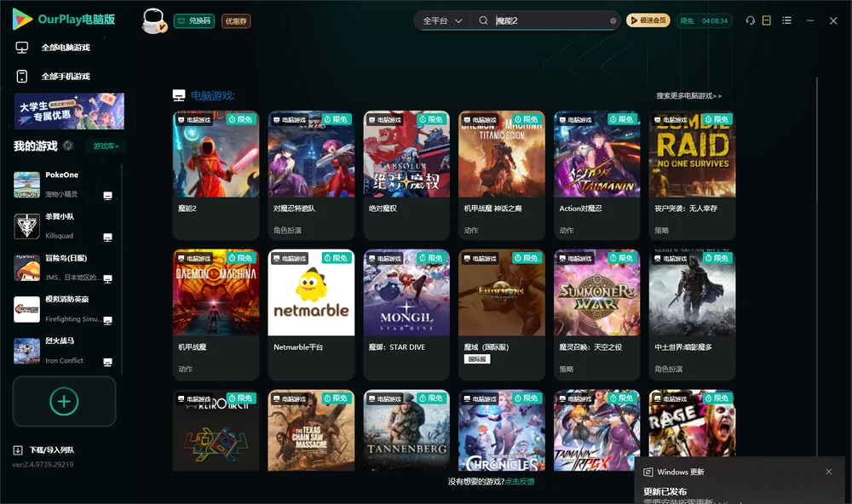Click the search input containing 魔能2

pyautogui.click(x=551, y=20)
